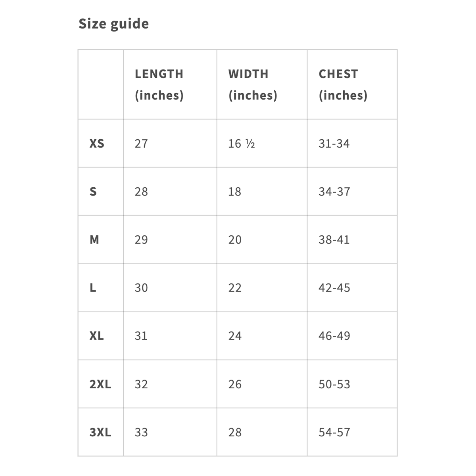Click the XL size row label
Screen dimensions: 476x476
point(97,336)
